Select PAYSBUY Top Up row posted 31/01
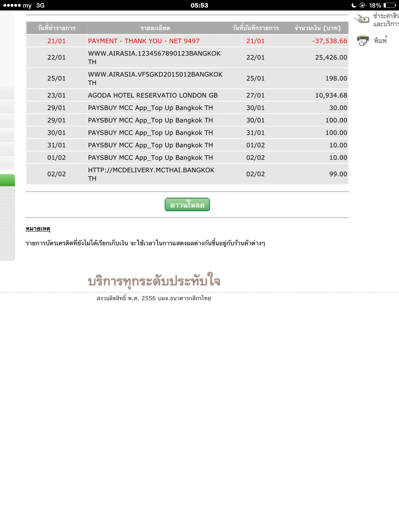The image size is (399, 532). click(x=187, y=133)
